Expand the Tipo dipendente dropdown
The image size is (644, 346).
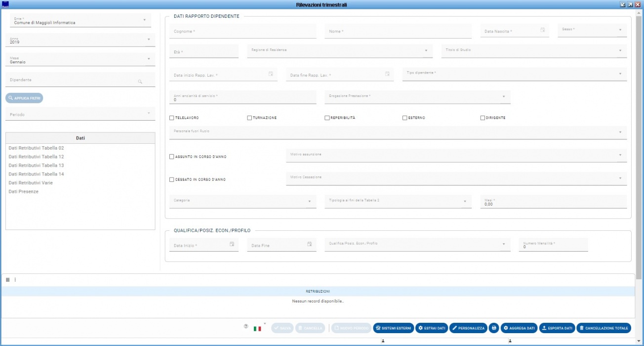[619, 74]
